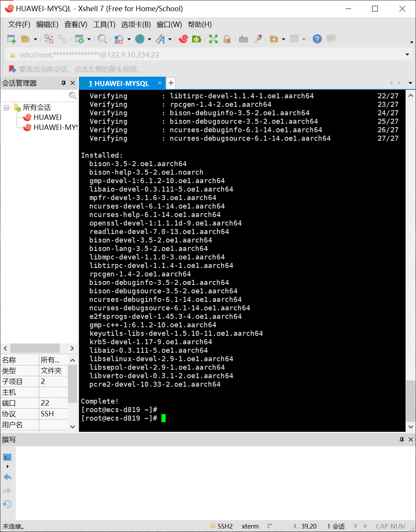Open the 选项卡(B) menu

click(136, 25)
